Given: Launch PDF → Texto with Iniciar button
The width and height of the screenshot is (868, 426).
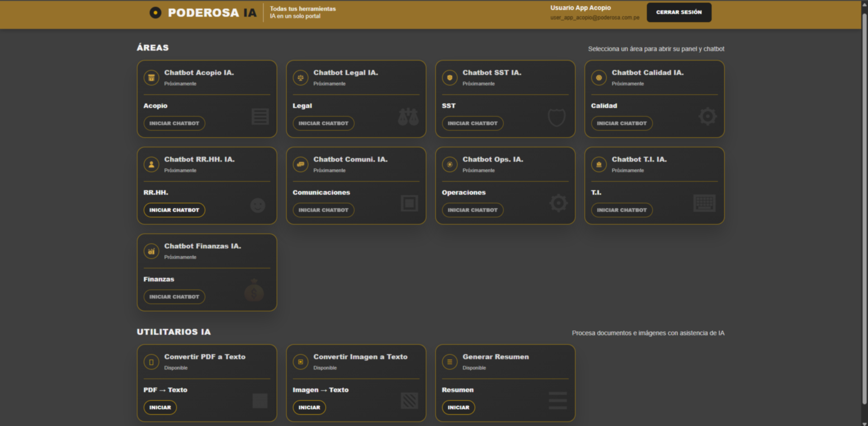Looking at the screenshot, I should (160, 407).
